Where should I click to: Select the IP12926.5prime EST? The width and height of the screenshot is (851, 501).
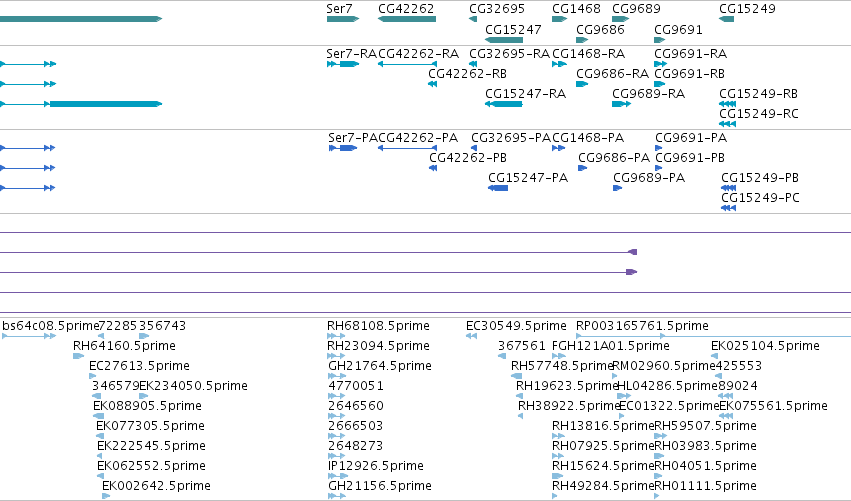338,475
